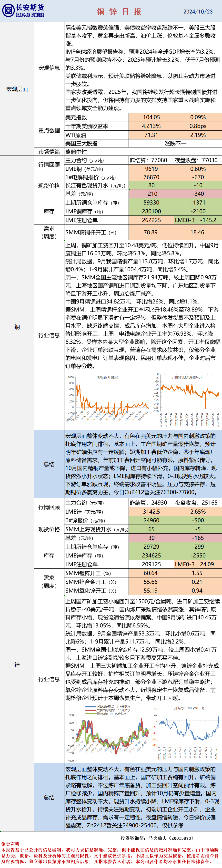The height and width of the screenshot is (868, 222).
Task: Click the copper rod rate change 18.46
Action: click(x=198, y=232)
